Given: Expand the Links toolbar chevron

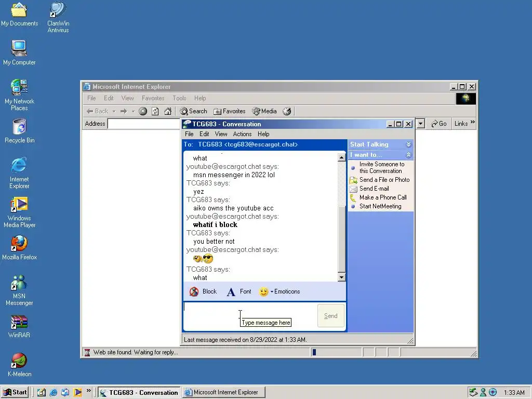Looking at the screenshot, I should (x=473, y=122).
